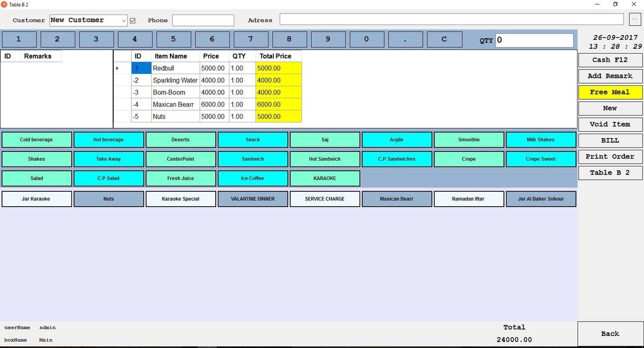Open the Hot Sandwich category

325,159
